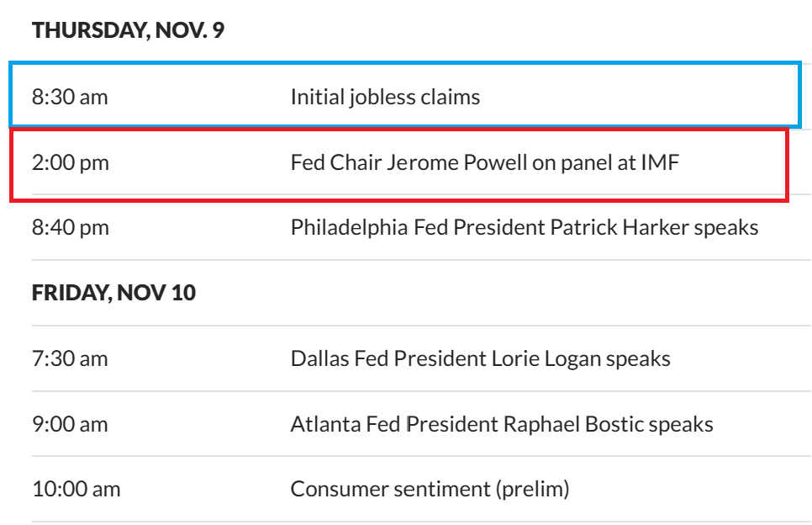This screenshot has width=812, height=525.
Task: Click the Initial jobless claims row
Action: [x=385, y=97]
